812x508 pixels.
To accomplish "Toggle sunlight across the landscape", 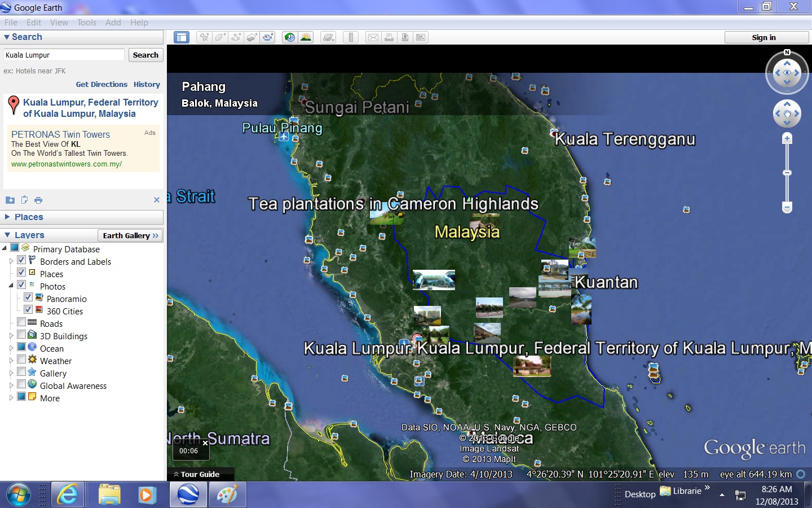I will 306,37.
